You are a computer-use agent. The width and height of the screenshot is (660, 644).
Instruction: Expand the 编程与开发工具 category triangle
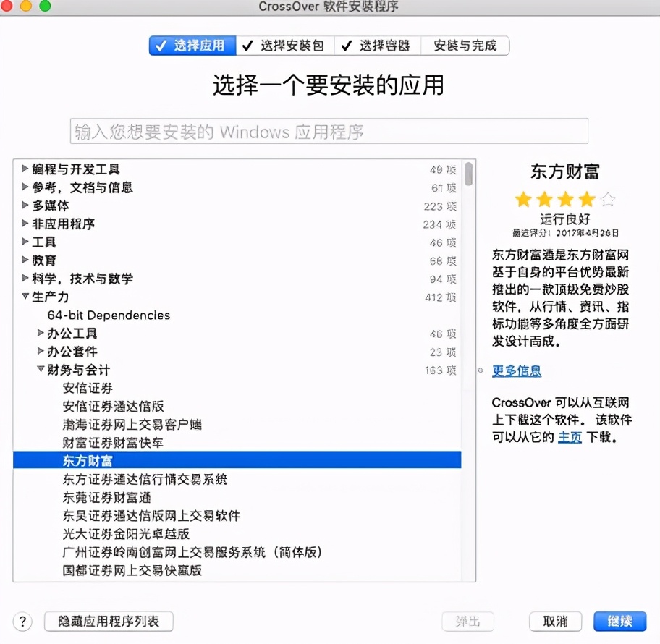(25, 169)
